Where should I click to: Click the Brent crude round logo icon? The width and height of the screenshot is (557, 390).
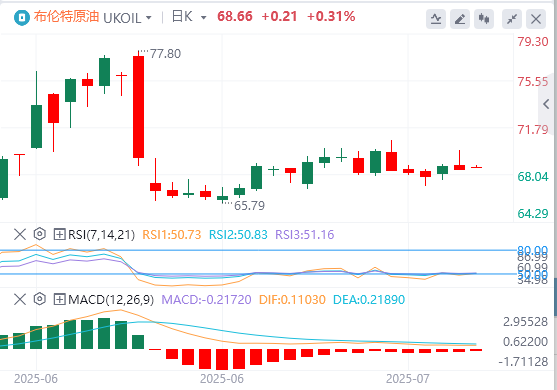(x=22, y=17)
